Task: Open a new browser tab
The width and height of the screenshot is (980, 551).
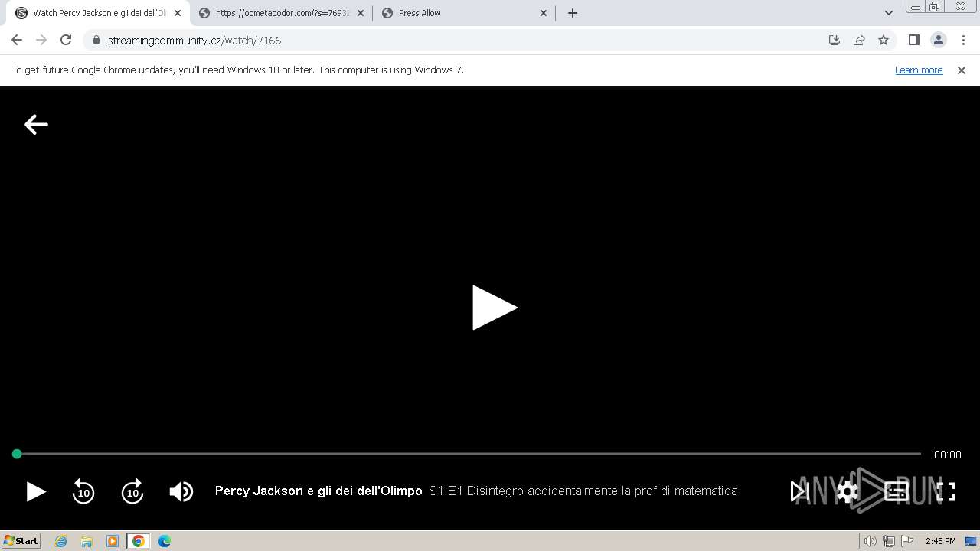Action: click(573, 13)
